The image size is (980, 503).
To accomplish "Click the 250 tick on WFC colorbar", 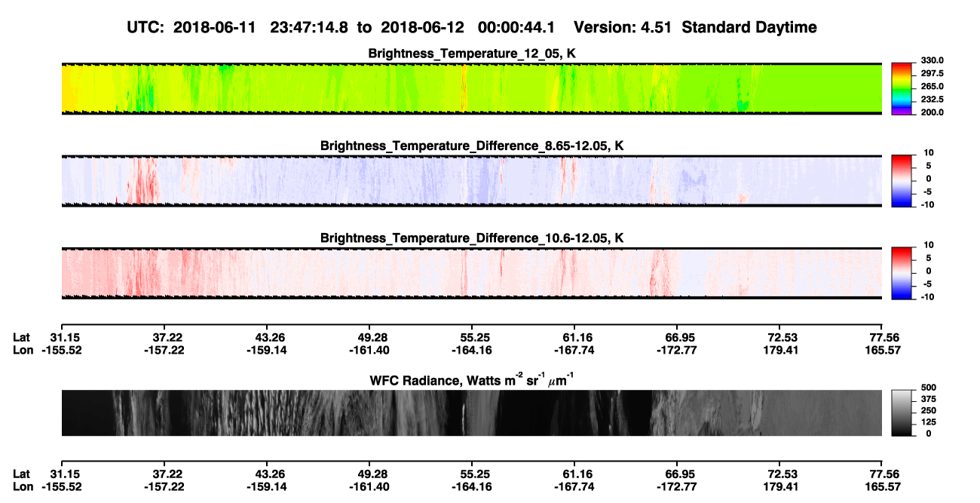I will click(929, 411).
